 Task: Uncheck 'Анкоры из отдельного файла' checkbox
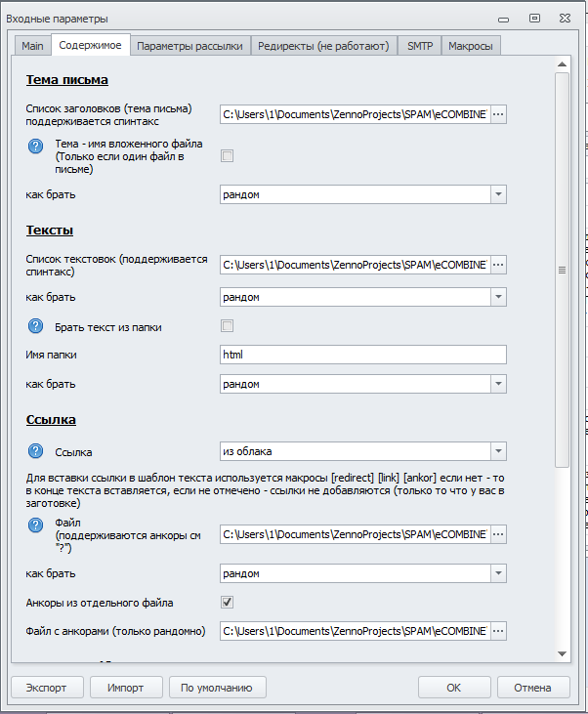228,602
